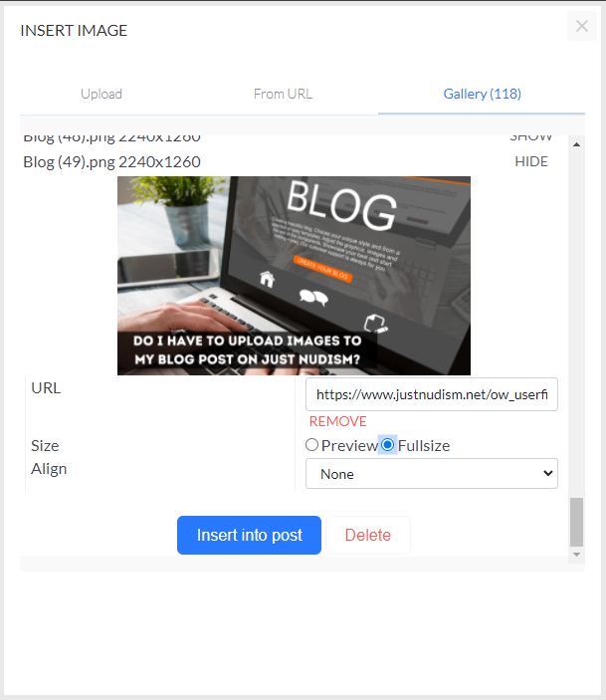This screenshot has width=606, height=700.
Task: Click the Fullsize label text
Action: pos(424,445)
